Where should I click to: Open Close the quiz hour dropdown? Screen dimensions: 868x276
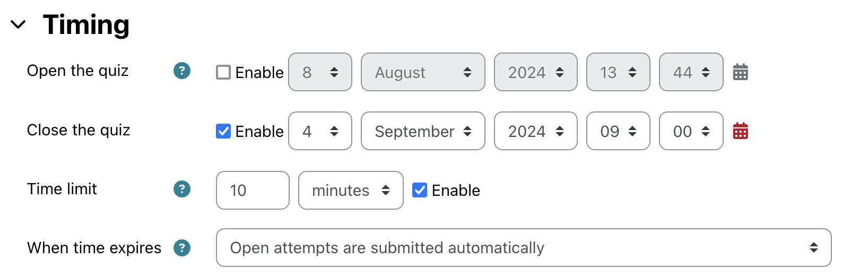click(x=618, y=131)
